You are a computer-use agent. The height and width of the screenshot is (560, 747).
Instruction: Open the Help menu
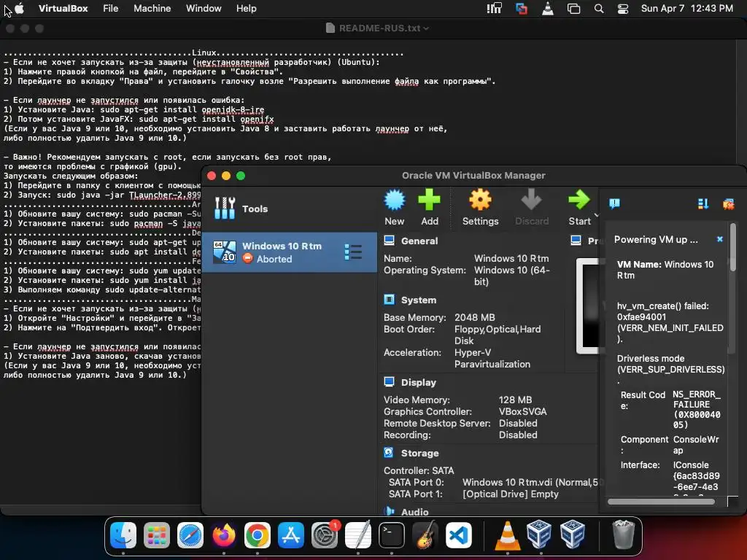[247, 9]
